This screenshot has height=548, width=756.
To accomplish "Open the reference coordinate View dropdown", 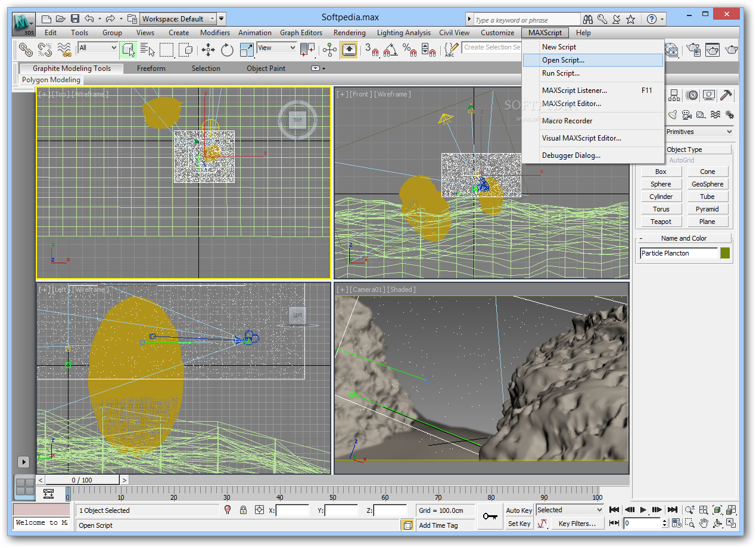I will 276,48.
